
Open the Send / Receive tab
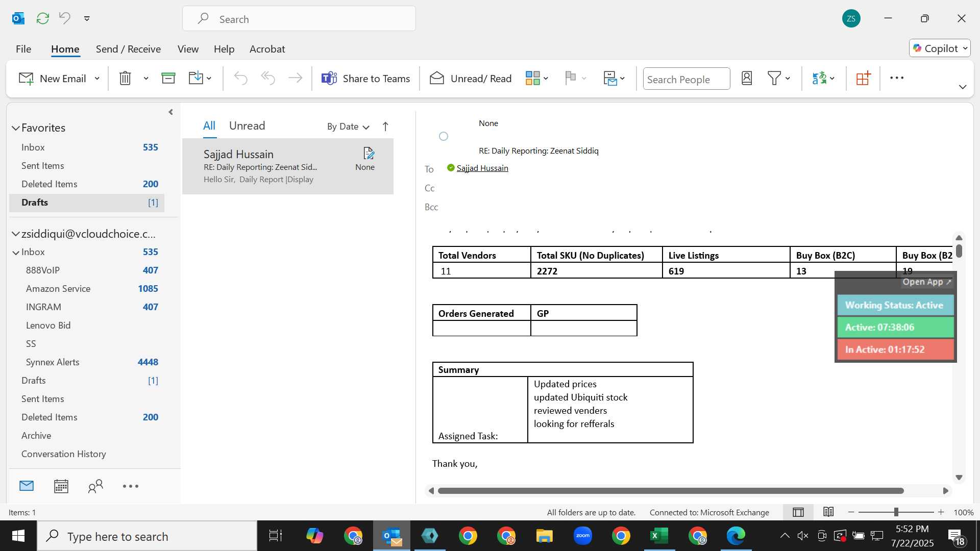(128, 49)
